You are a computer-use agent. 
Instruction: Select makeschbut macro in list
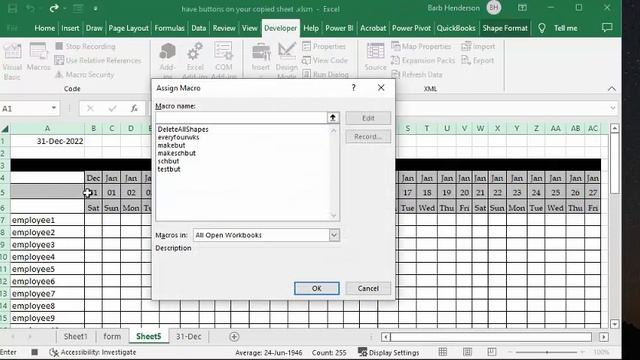177,153
